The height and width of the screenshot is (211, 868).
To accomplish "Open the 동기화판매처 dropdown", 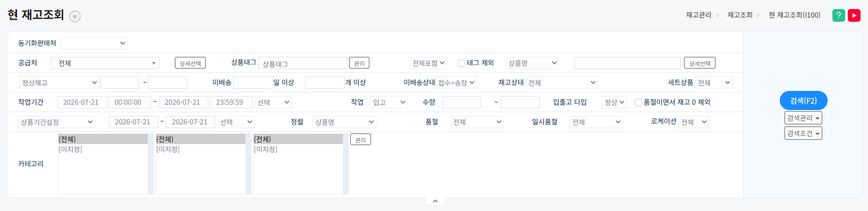I will tap(94, 43).
